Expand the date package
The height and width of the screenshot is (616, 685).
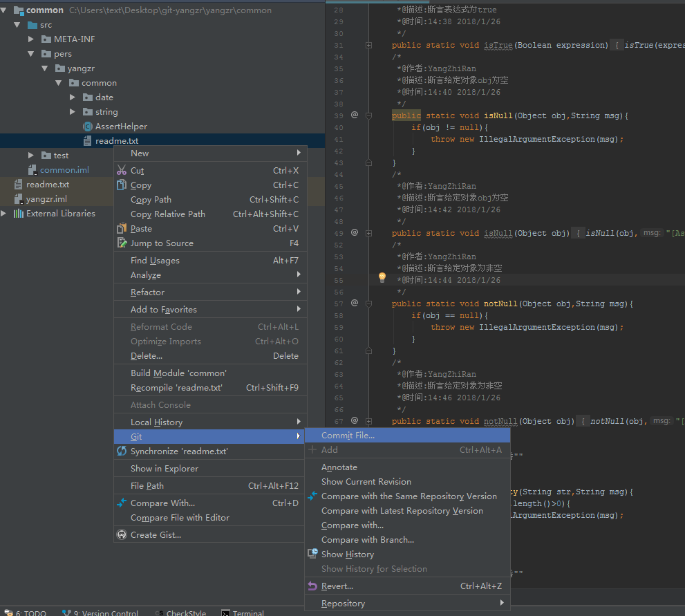click(73, 97)
